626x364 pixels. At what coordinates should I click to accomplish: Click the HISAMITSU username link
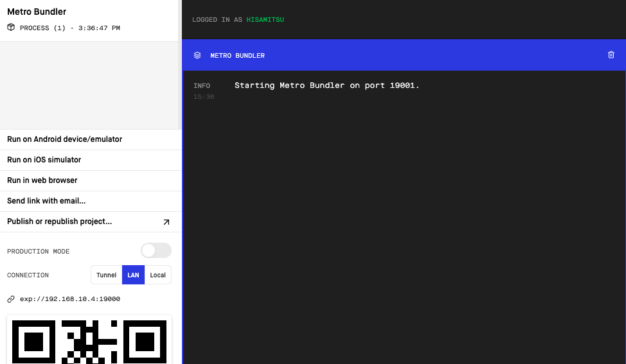(x=265, y=20)
